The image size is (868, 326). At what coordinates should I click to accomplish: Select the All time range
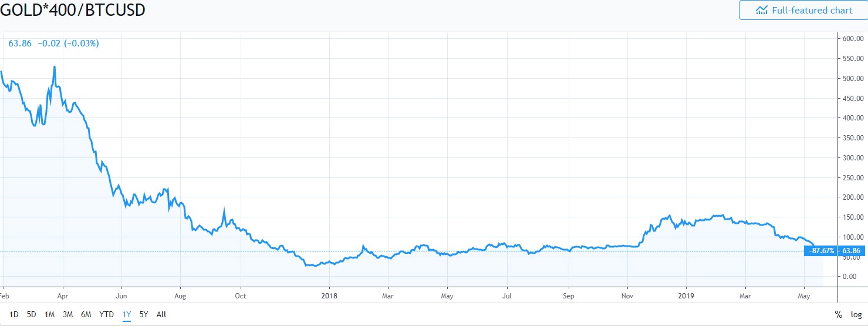(161, 314)
